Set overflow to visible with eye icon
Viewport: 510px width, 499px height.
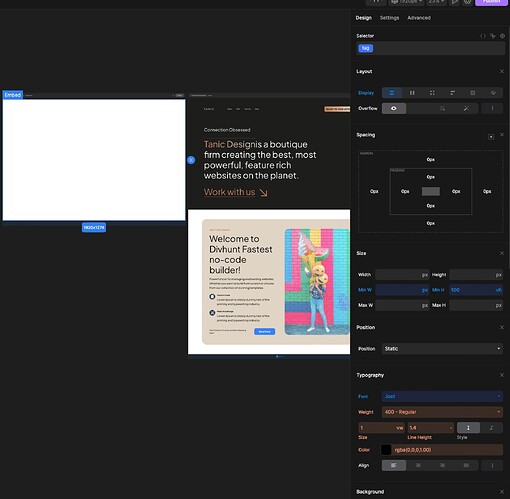394,108
